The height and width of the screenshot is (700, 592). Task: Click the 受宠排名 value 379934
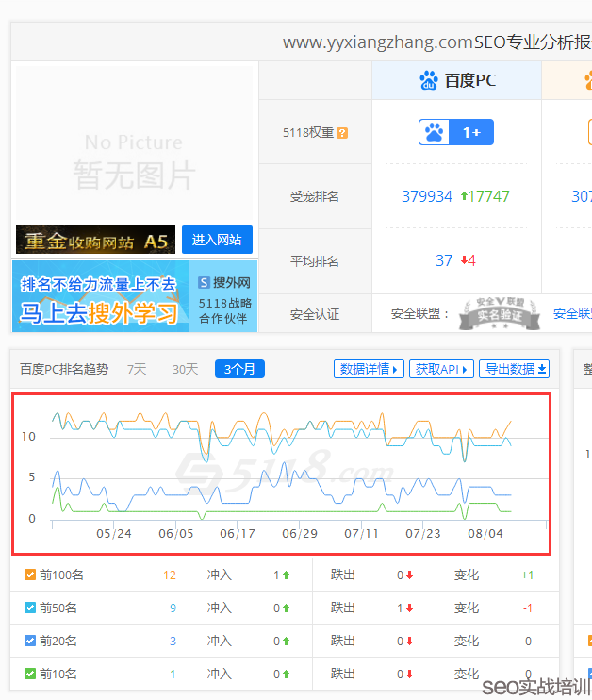click(427, 196)
